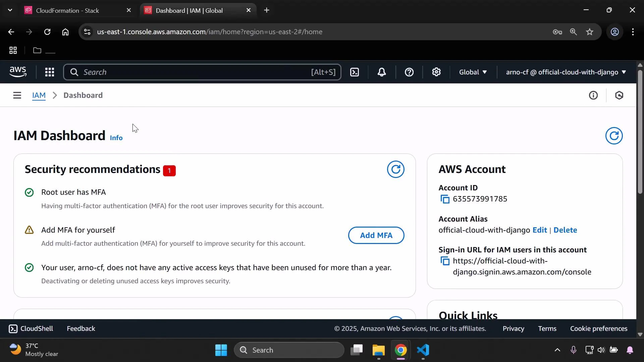
Task: Bookmark this page with the star icon
Action: (x=590, y=32)
